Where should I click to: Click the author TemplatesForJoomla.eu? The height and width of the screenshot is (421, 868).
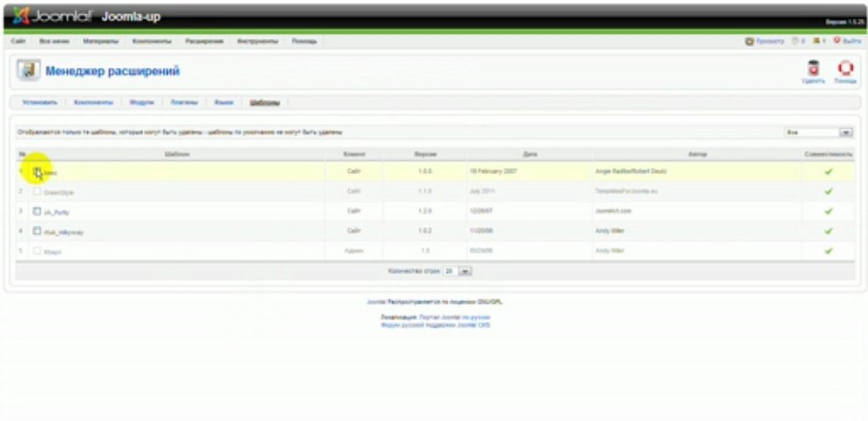626,191
